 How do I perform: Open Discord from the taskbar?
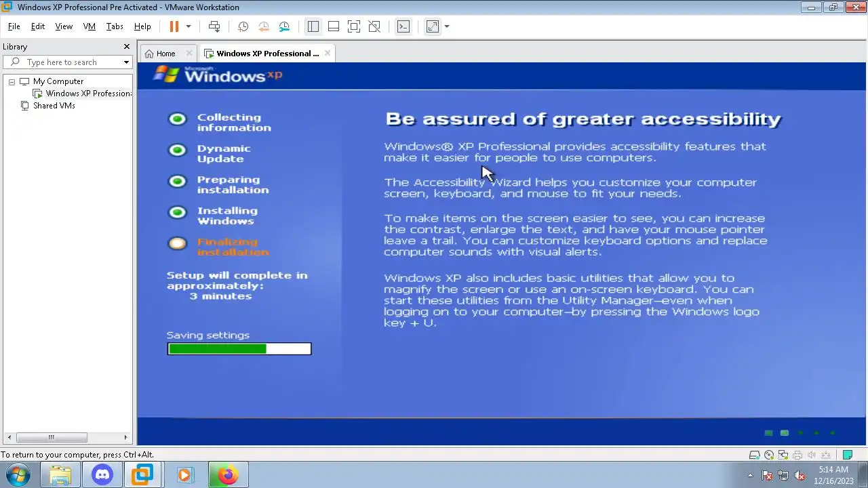pos(102,475)
